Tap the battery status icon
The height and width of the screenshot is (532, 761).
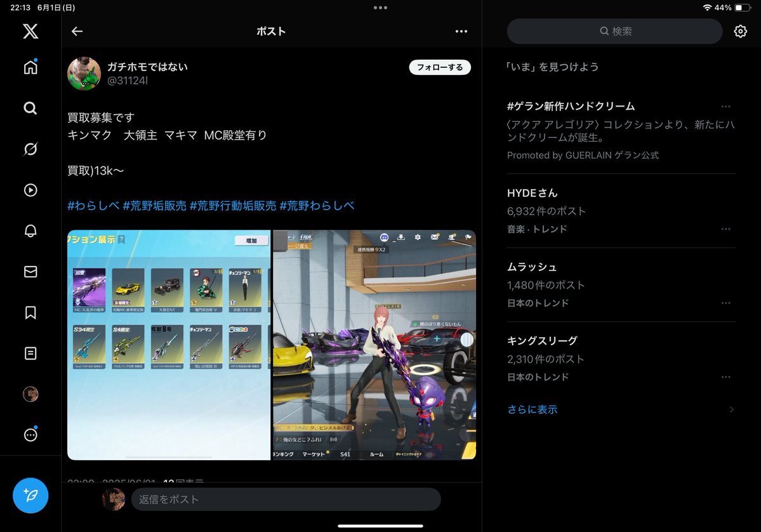(741, 8)
